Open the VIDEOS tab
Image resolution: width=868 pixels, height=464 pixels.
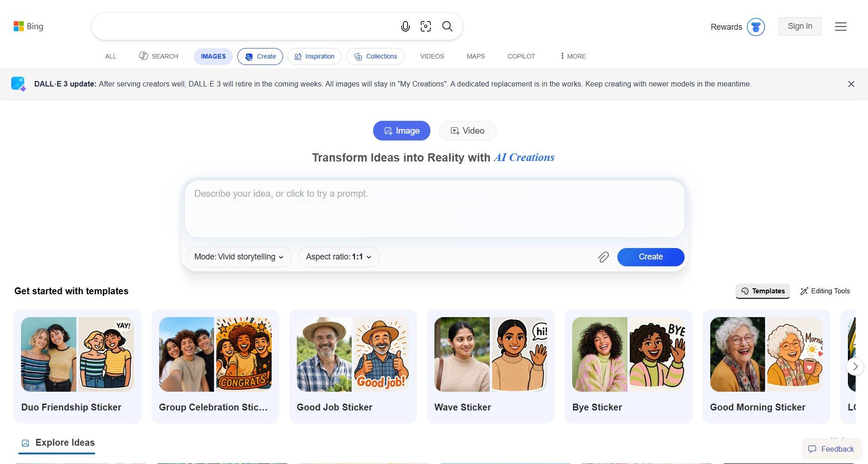tap(432, 56)
